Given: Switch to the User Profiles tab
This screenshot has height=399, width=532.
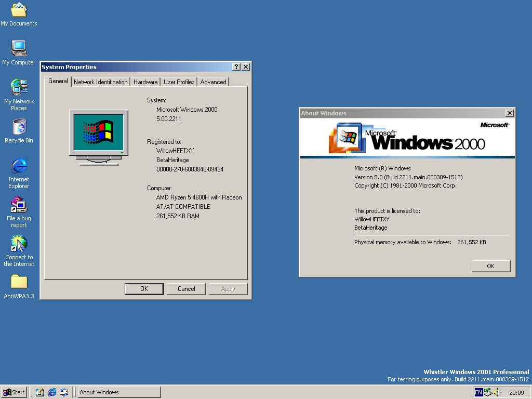Looking at the screenshot, I should pyautogui.click(x=179, y=82).
